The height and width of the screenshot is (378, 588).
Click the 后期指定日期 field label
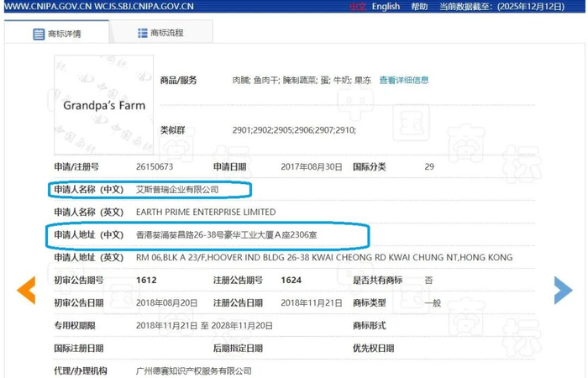[x=238, y=348]
